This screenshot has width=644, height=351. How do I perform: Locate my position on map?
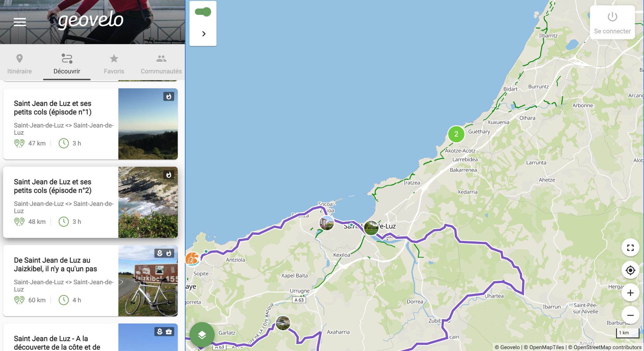630,270
